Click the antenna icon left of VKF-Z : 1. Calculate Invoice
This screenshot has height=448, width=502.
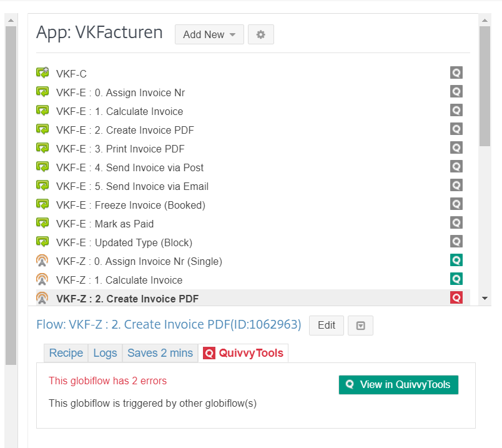point(42,279)
